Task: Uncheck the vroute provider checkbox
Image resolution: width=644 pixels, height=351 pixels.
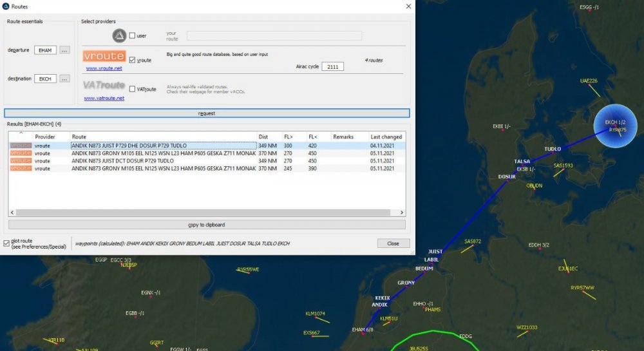Action: [x=132, y=60]
